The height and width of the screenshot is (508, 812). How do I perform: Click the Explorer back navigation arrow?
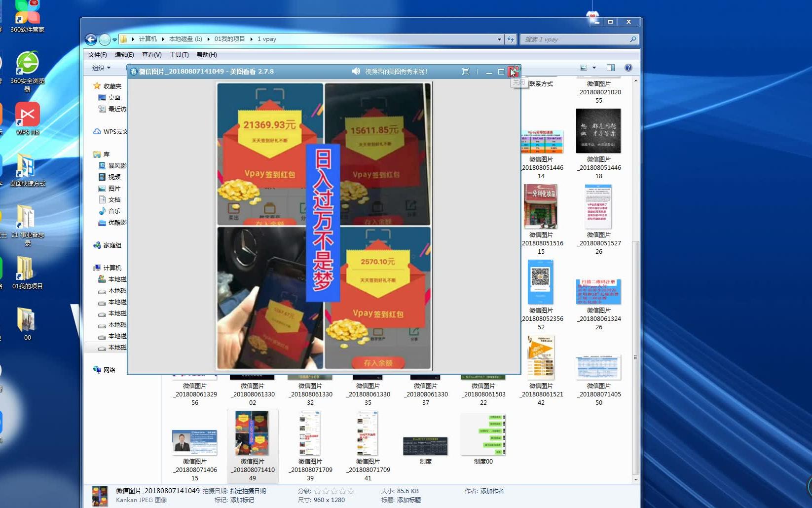click(91, 39)
